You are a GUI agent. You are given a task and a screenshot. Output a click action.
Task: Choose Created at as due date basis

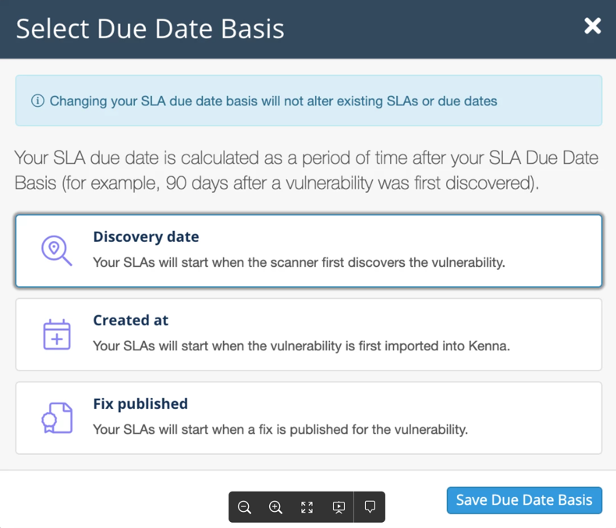[308, 334]
